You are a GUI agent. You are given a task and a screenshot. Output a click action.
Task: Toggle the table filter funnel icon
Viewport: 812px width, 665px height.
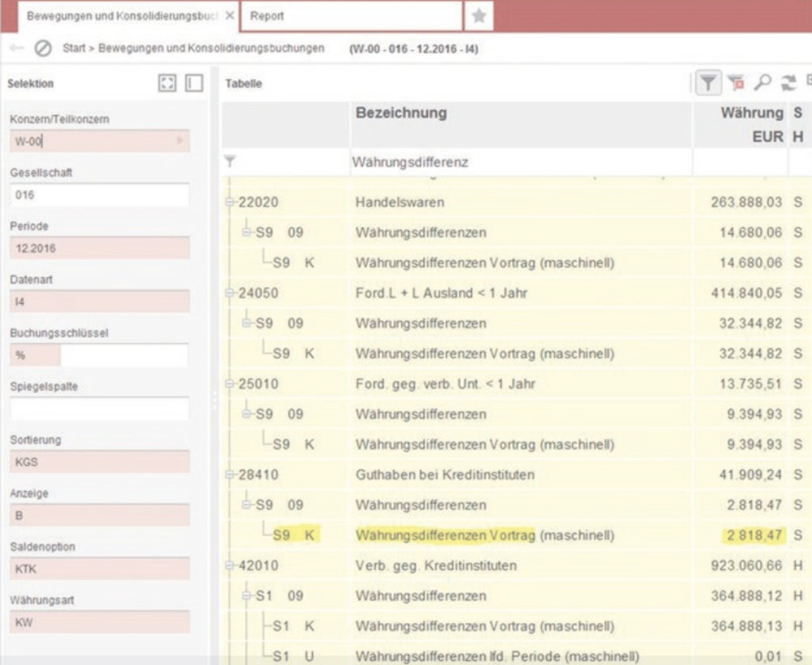707,83
